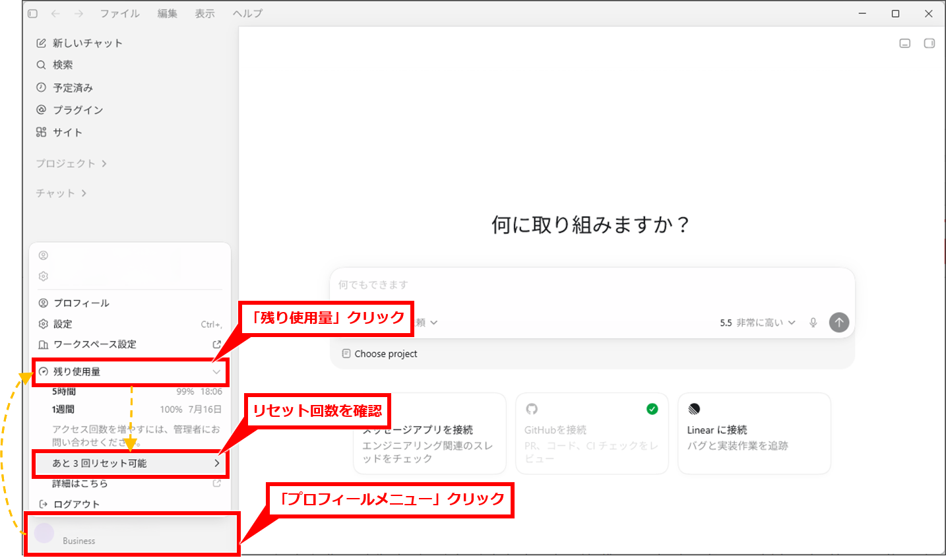This screenshot has width=946, height=560.
Task: Click the microphone voice input icon
Action: [x=813, y=323]
